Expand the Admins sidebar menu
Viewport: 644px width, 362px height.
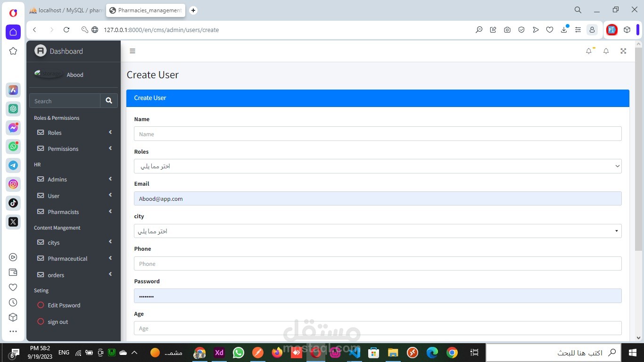coord(73,179)
